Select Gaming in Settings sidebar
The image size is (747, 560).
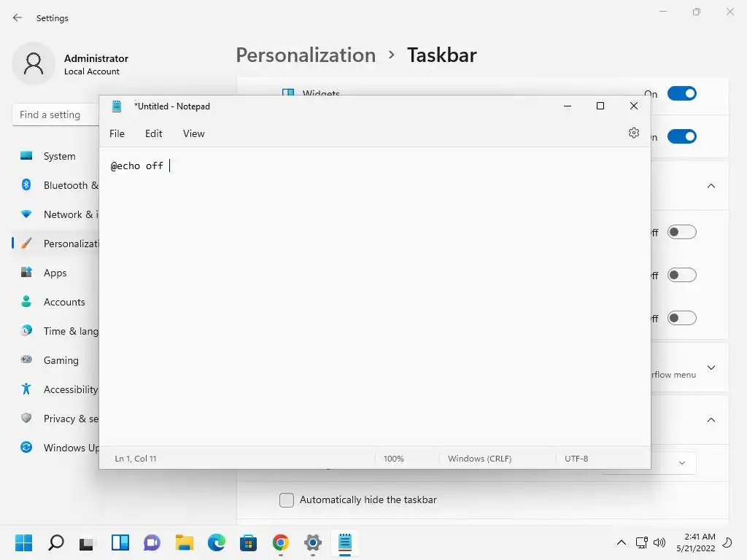(x=55, y=360)
